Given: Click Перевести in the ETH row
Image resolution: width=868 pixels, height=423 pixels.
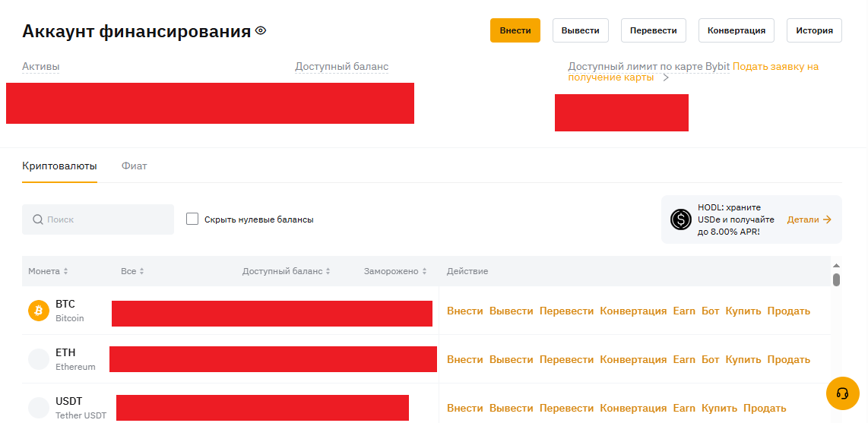Looking at the screenshot, I should pyautogui.click(x=566, y=359).
